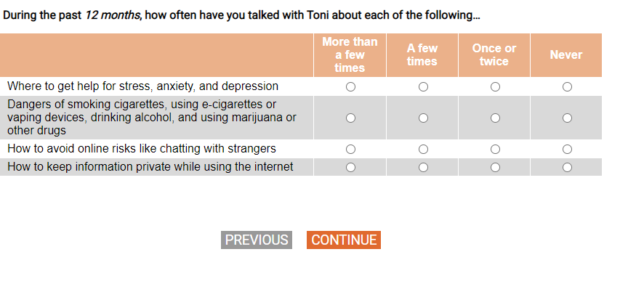This screenshot has width=644, height=281.
Task: Choose 'A few times' for smoking dangers row
Action: [423, 118]
